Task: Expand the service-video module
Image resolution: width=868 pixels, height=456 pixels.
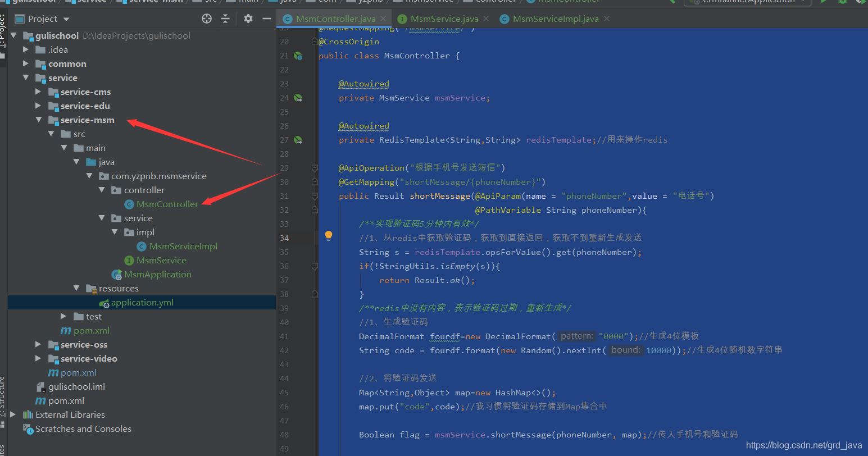Action: click(x=38, y=358)
